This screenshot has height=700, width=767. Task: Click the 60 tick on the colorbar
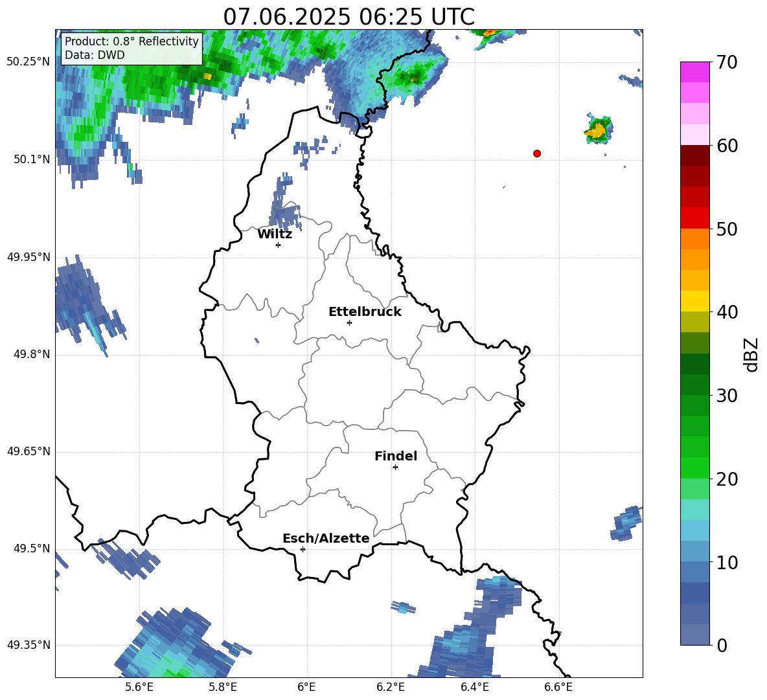pos(726,146)
